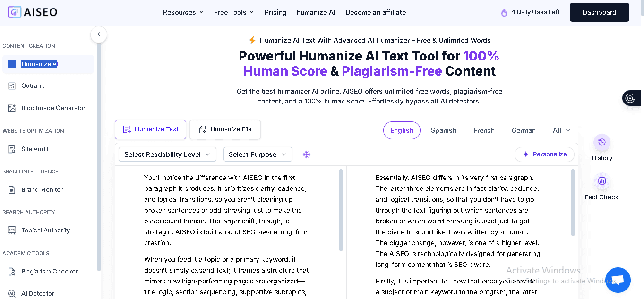Select German language option

(524, 130)
